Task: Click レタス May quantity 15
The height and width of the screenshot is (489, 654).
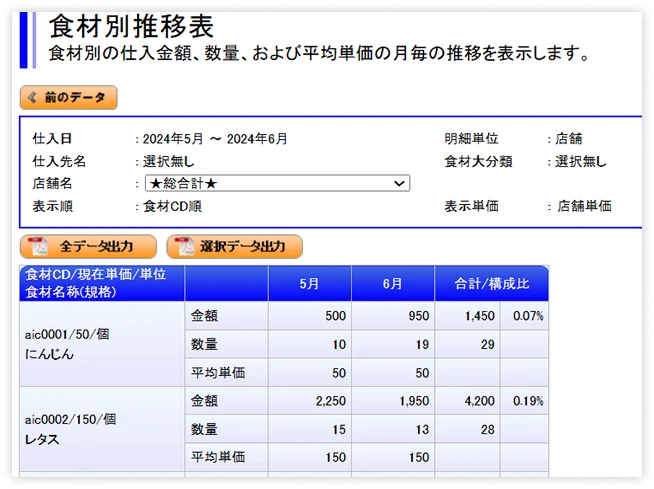Action: click(309, 429)
